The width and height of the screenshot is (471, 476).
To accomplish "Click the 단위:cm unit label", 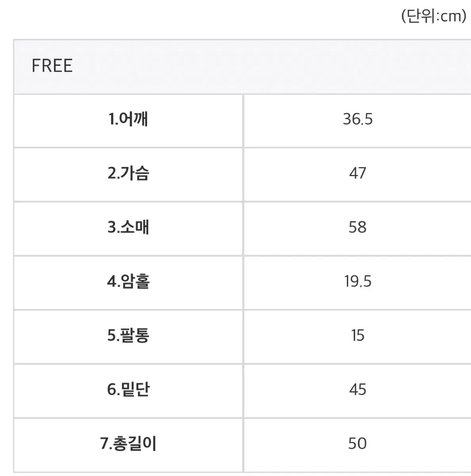I will pos(434,17).
